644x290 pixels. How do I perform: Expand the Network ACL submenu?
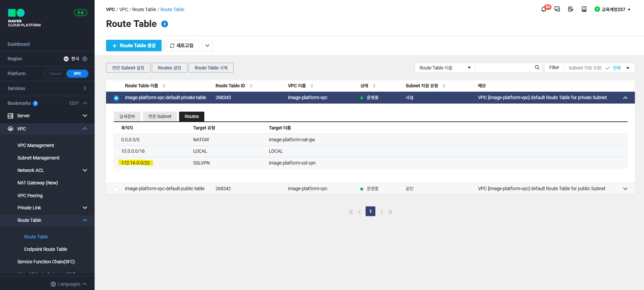click(x=85, y=170)
